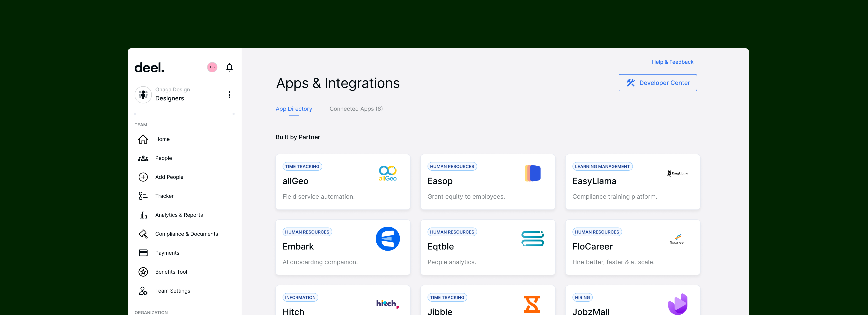Open the Eqtble app title
Screen dimensions: 868x315
point(441,247)
